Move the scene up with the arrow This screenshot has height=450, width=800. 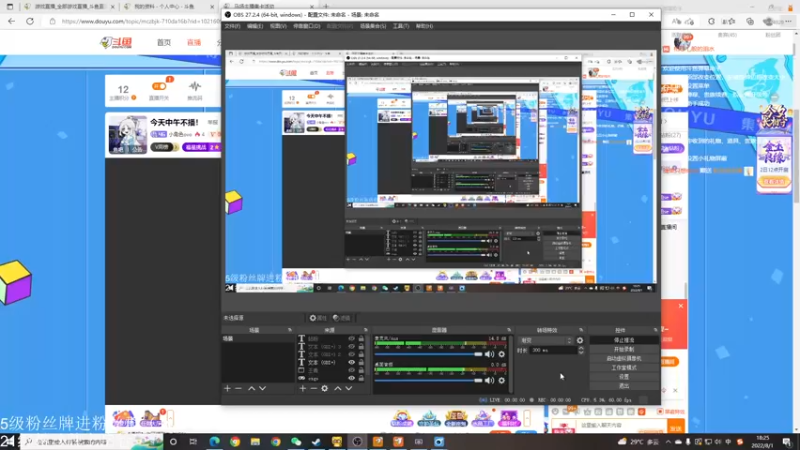252,389
